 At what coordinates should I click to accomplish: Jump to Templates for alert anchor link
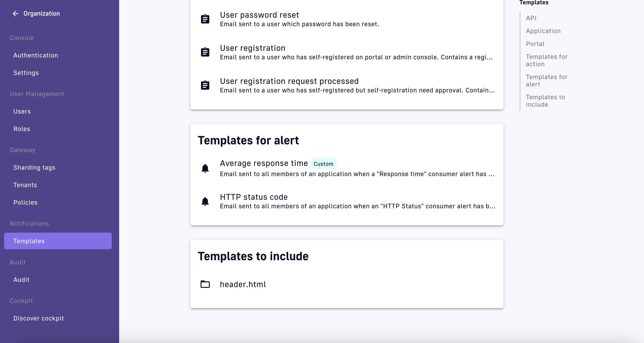546,80
